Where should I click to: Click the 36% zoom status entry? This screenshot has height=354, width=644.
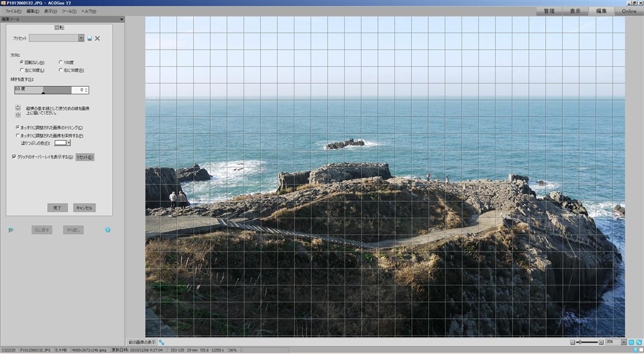(x=233, y=350)
